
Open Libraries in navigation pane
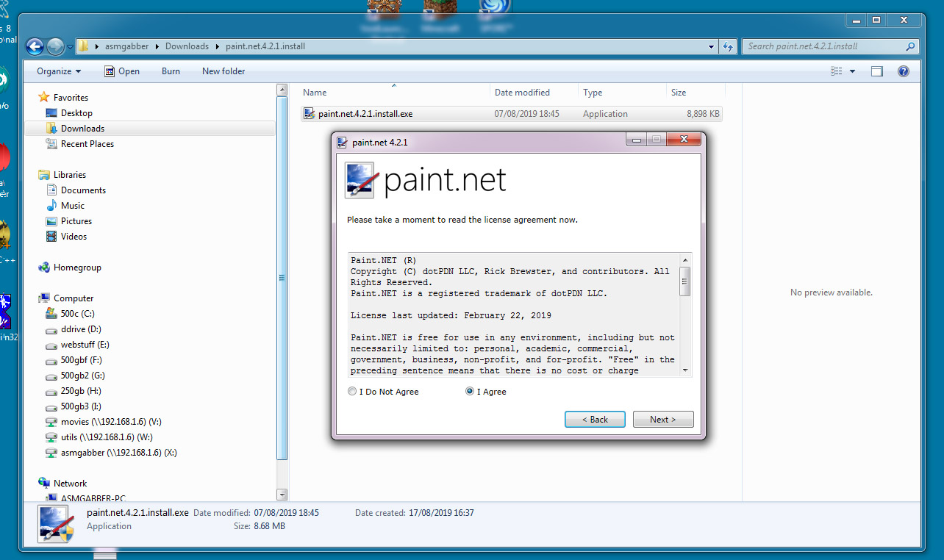pos(70,175)
